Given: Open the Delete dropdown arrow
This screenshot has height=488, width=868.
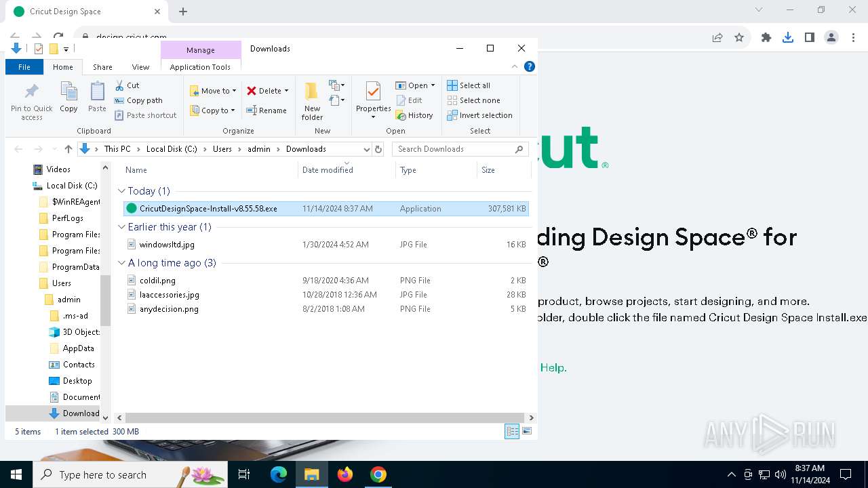Looking at the screenshot, I should tap(286, 91).
